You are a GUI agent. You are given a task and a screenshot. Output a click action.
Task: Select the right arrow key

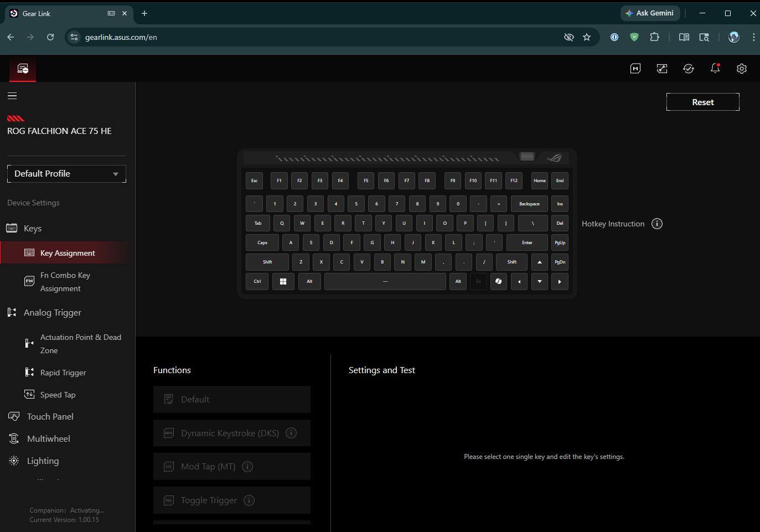coord(560,281)
